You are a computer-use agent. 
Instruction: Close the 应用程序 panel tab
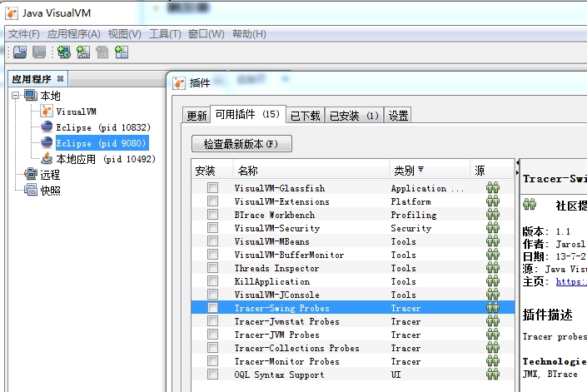(x=60, y=78)
